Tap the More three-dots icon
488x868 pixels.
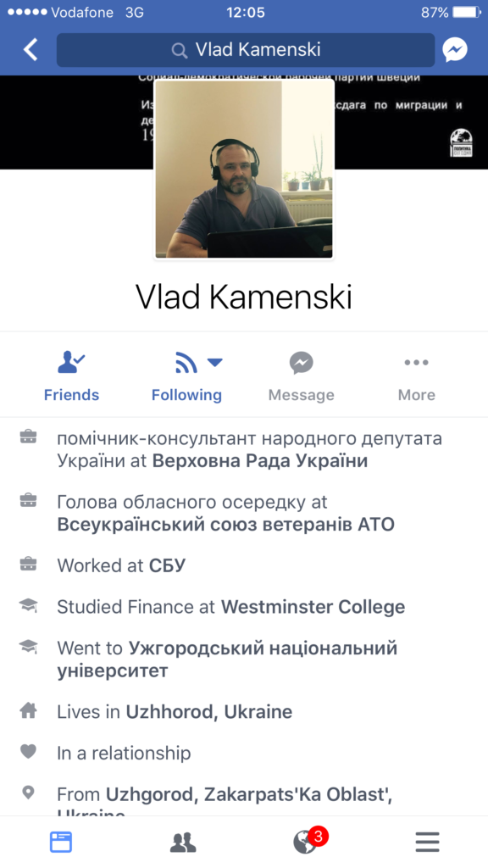pyautogui.click(x=416, y=363)
